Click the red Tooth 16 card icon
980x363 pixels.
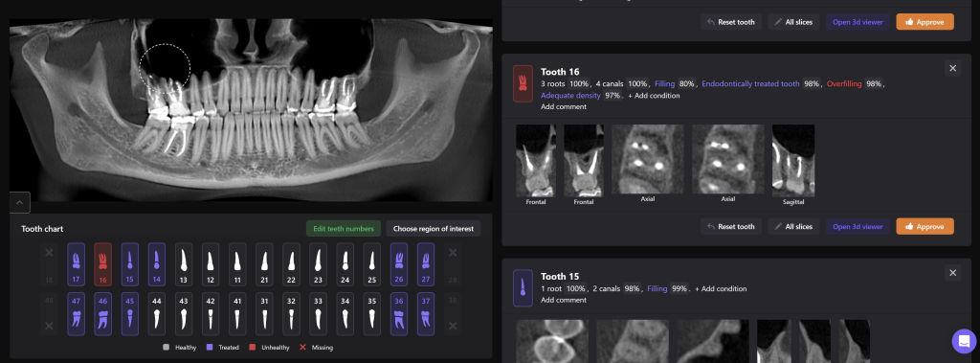click(x=523, y=84)
